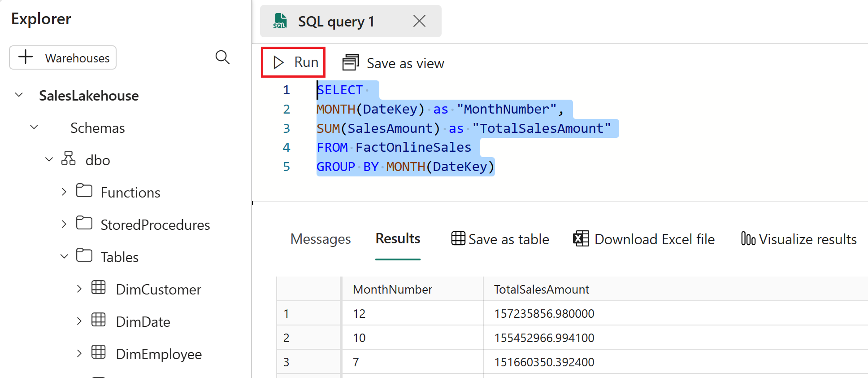Click the StoredProcedures folder icon
This screenshot has height=378, width=868.
(x=84, y=223)
